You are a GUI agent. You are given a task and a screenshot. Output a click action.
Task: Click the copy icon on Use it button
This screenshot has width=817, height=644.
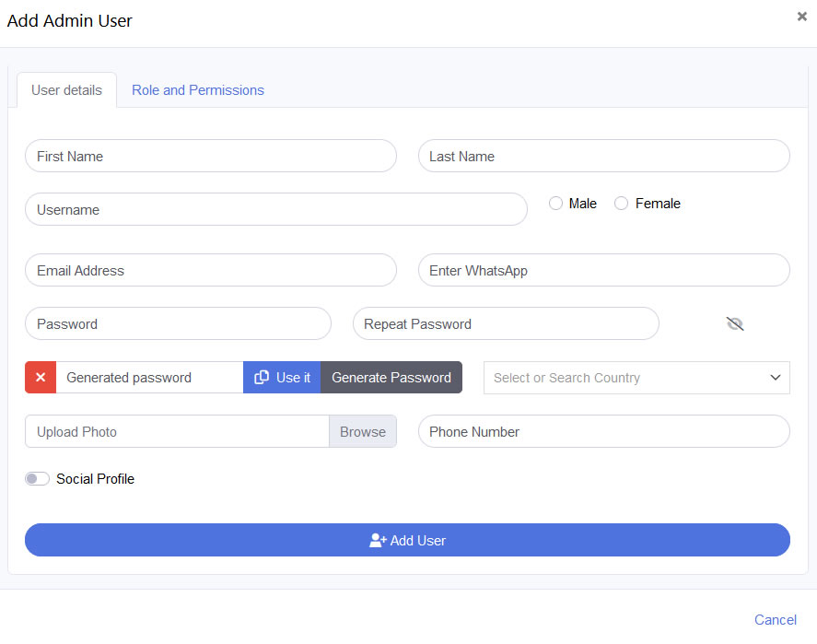(x=262, y=378)
